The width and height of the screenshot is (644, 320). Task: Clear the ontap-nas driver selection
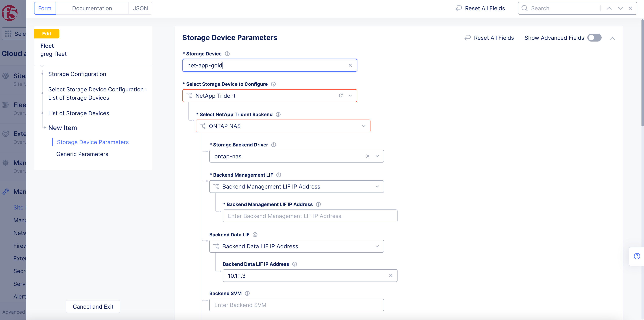[368, 156]
